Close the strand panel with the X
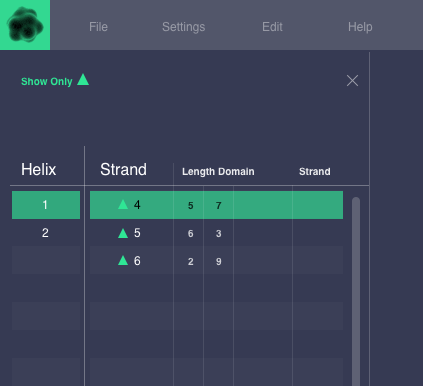 coord(352,81)
